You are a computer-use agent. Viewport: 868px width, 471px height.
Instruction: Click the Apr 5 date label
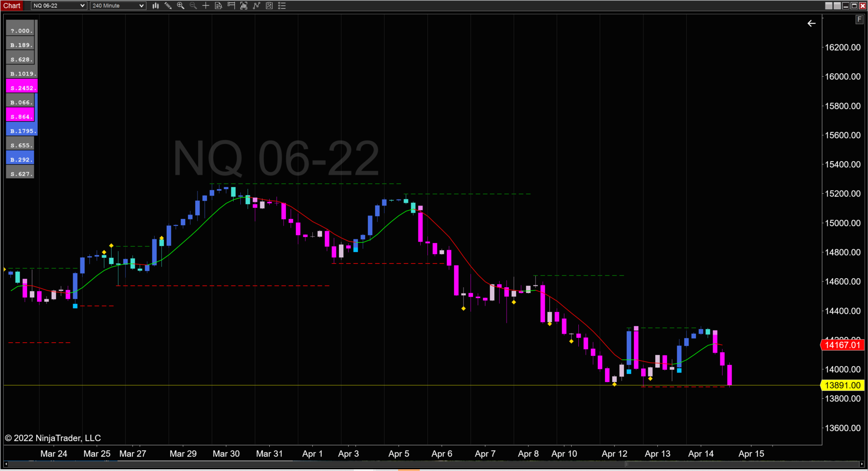[x=399, y=453]
